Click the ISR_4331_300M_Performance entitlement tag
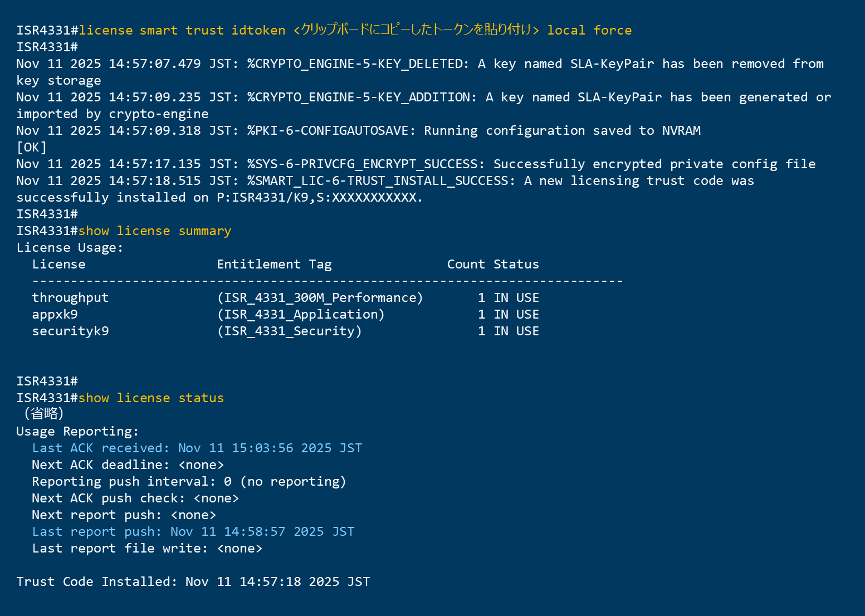 [x=320, y=298]
